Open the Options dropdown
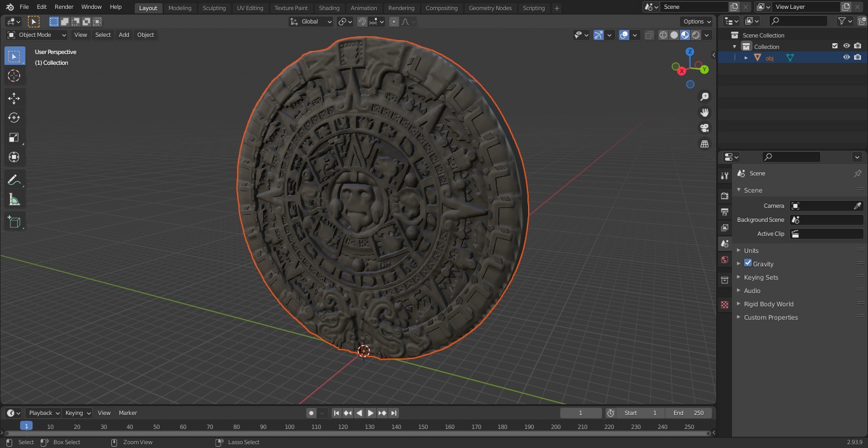This screenshot has width=868, height=448. (697, 22)
